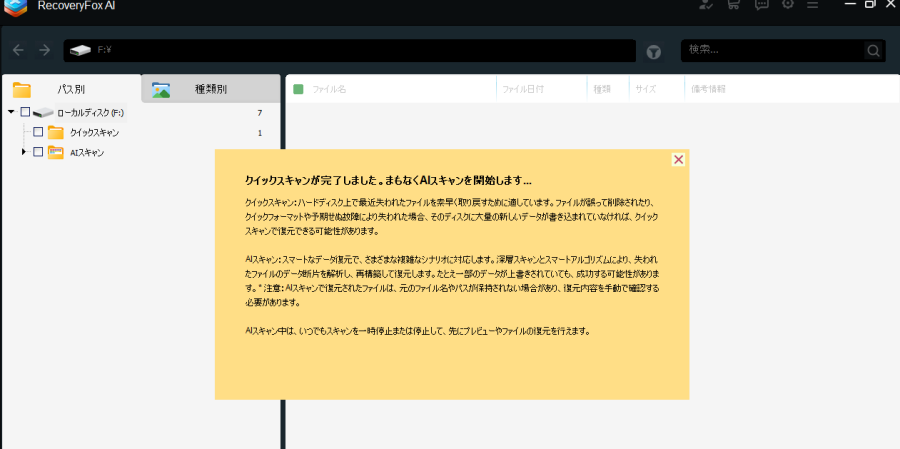Collapse the ローカルディスク (F:) tree node
Image resolution: width=900 pixels, height=449 pixels.
coord(11,112)
